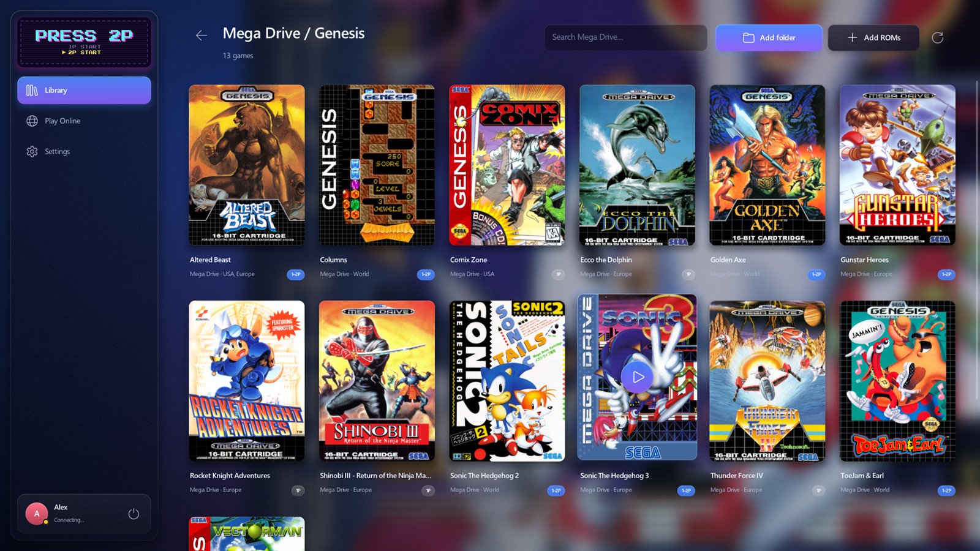The height and width of the screenshot is (551, 980).
Task: Open the ToeJam & Earl cover
Action: tap(897, 381)
